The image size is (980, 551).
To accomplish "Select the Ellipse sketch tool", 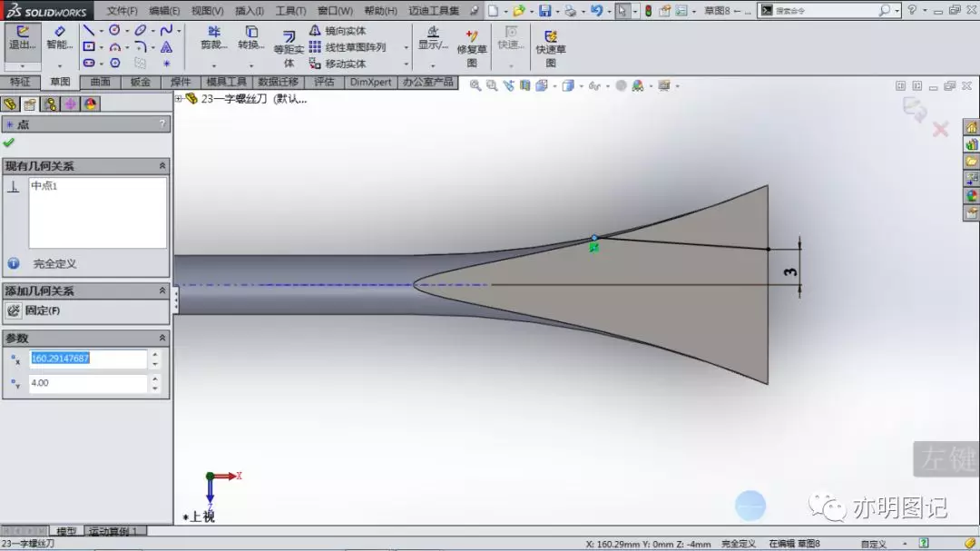I will pyautogui.click(x=140, y=30).
